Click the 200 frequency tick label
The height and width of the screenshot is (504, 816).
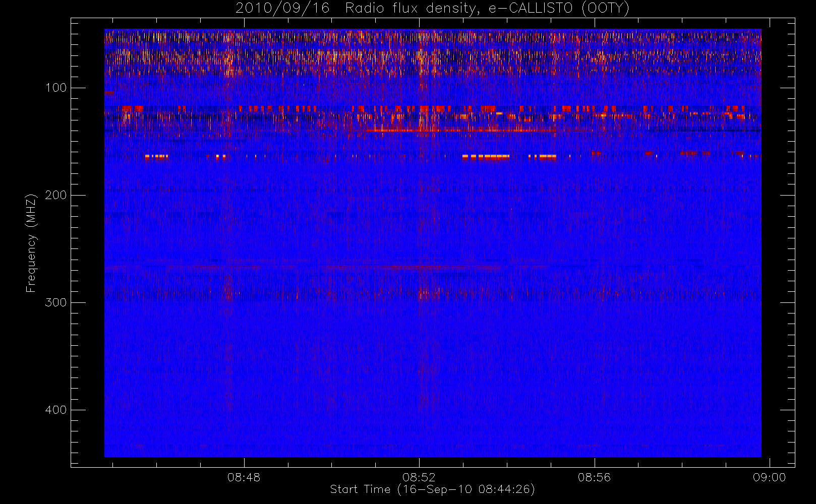(x=56, y=195)
